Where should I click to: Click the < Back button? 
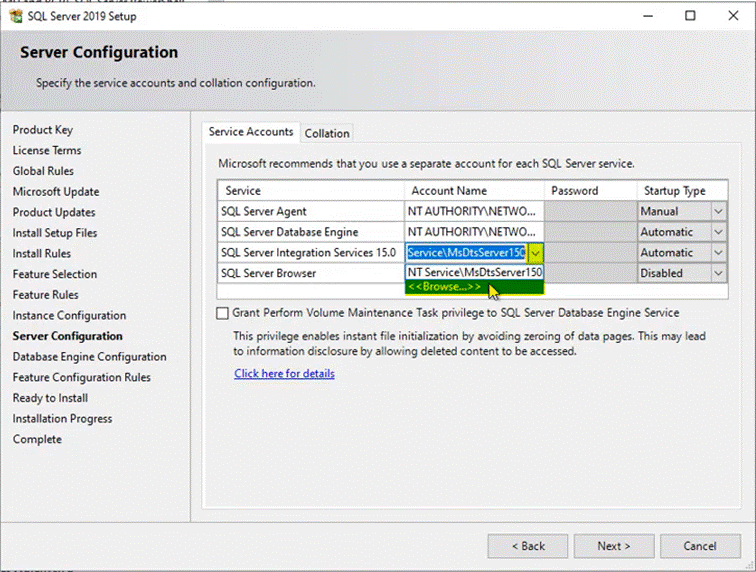tap(528, 546)
